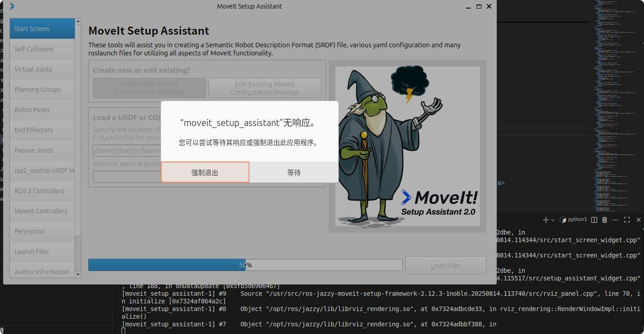Image resolution: width=644 pixels, height=334 pixels.
Task: Open the Start Screen tab
Action: pos(42,28)
